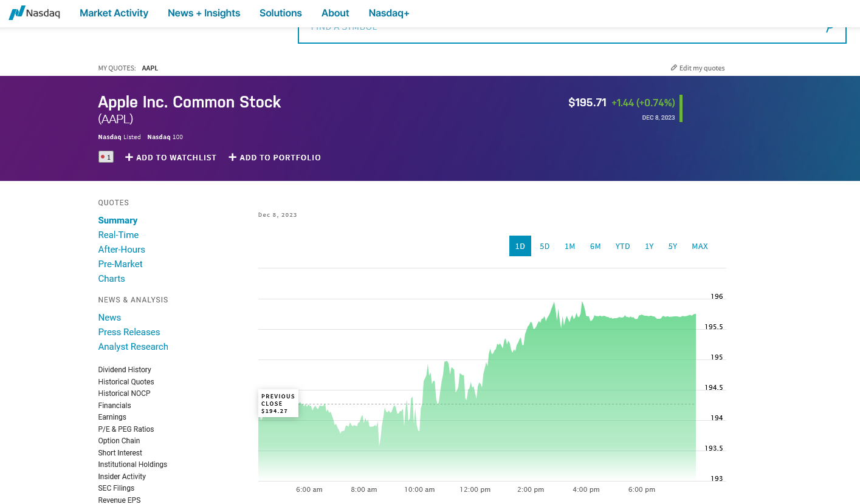Click the Apple Inc. Common Stock heading
This screenshot has height=504, width=860.
click(x=190, y=102)
